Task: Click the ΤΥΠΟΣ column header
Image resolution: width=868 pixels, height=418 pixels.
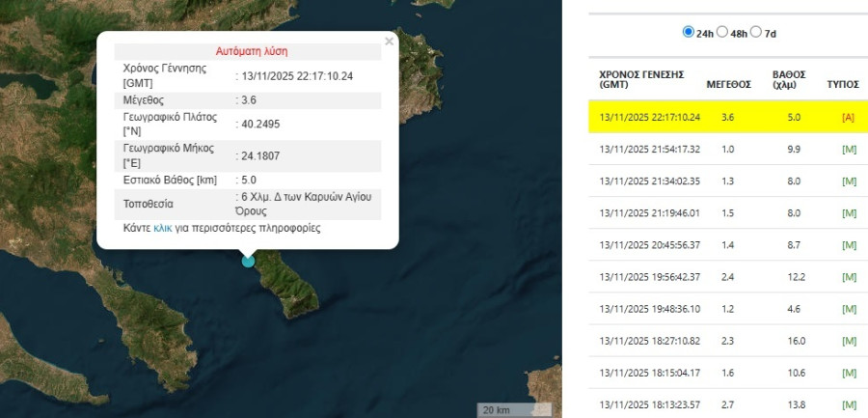Action: pyautogui.click(x=842, y=84)
